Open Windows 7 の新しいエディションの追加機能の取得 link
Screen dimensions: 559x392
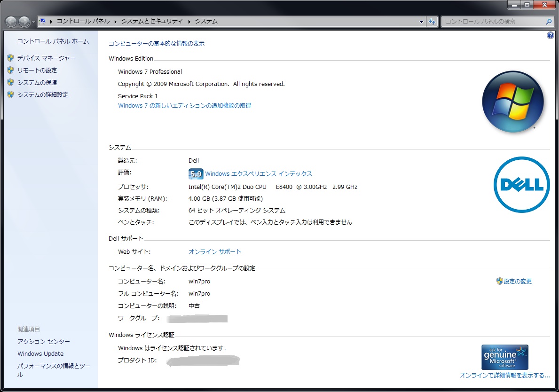tap(185, 105)
